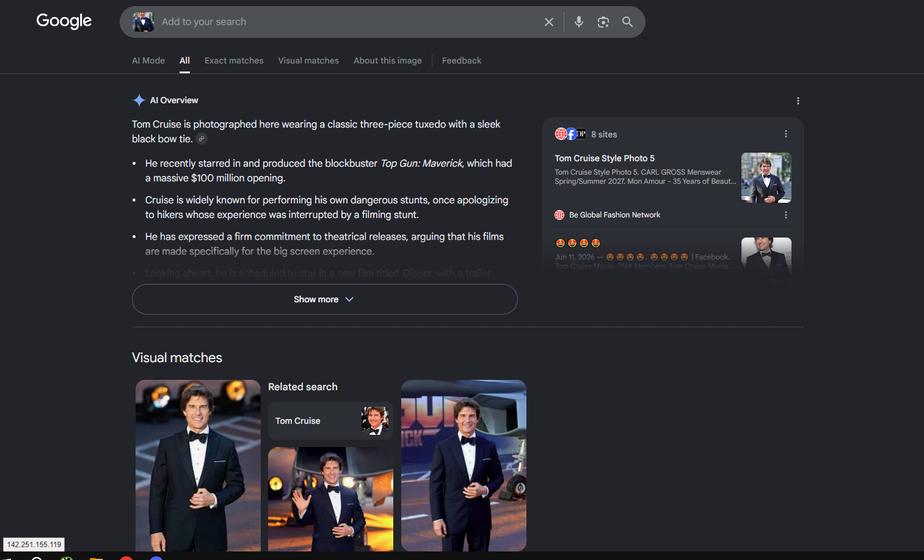Open first visual match with stage lights
924x560 pixels.
coord(198,465)
